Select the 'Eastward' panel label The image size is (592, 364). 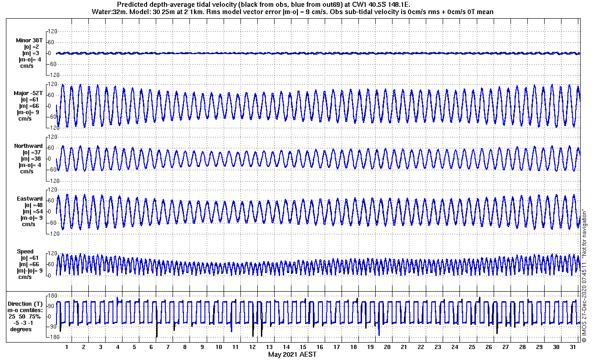tap(30, 198)
